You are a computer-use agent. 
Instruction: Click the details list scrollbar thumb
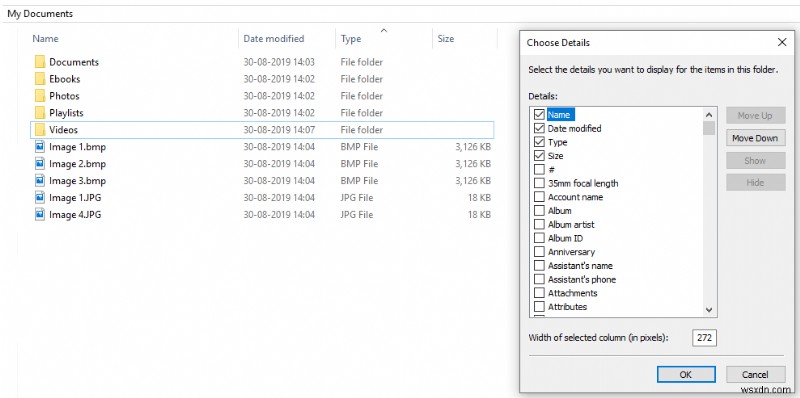tap(709, 128)
